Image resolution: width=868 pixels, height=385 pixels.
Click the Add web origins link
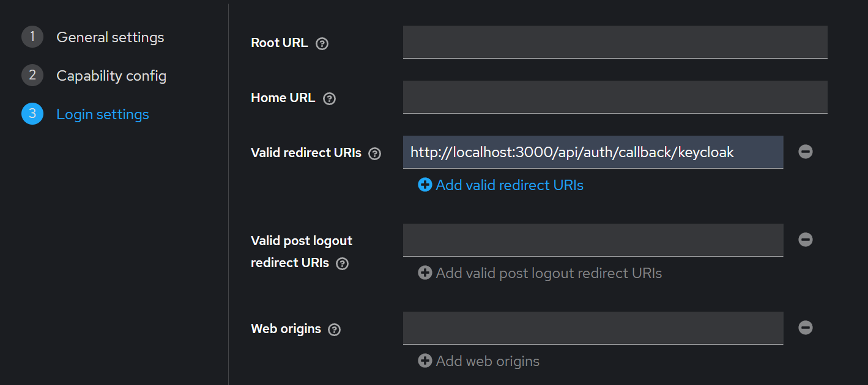point(488,361)
